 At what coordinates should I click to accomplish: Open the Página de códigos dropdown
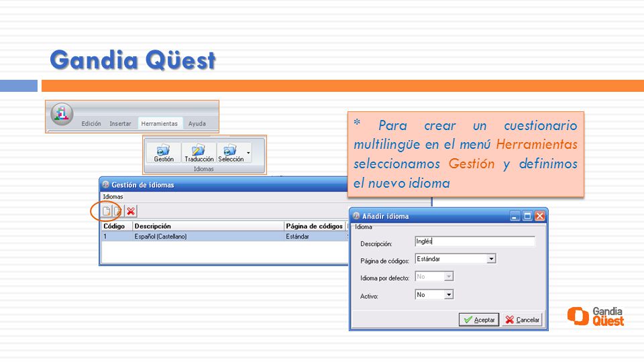coord(491,259)
